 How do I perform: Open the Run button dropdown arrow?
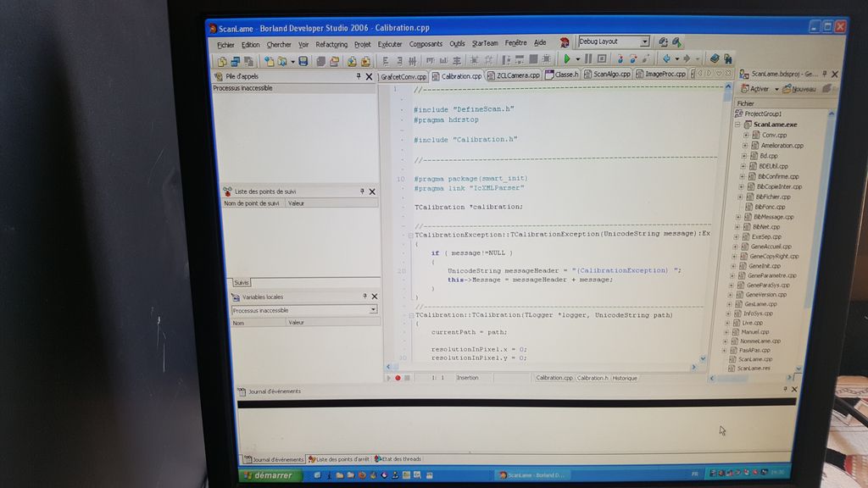pyautogui.click(x=577, y=59)
